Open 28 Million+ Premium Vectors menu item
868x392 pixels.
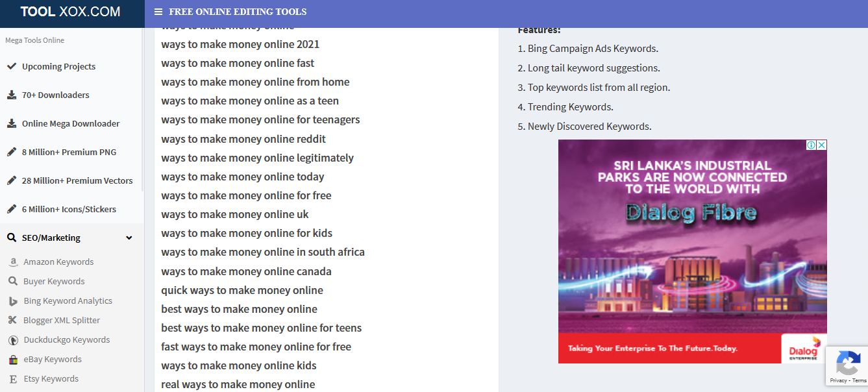click(x=77, y=180)
